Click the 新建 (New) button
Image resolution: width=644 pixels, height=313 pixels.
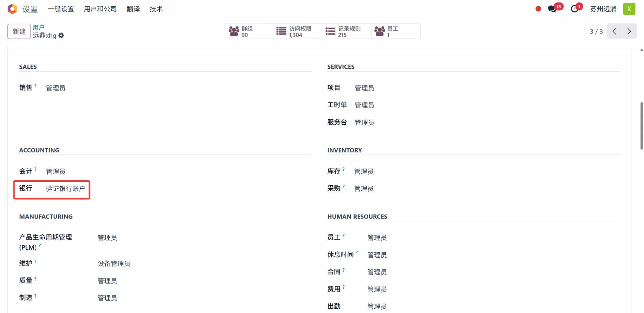[x=19, y=32]
